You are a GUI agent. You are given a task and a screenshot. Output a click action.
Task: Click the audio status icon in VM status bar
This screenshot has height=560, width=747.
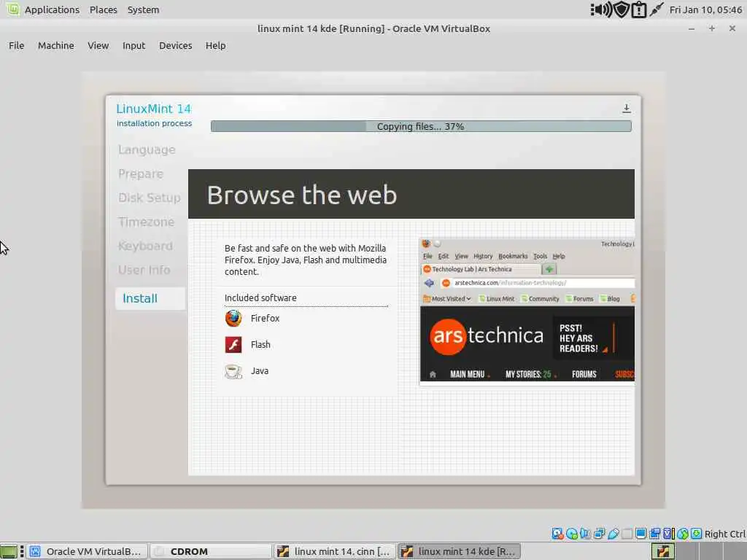pyautogui.click(x=585, y=534)
